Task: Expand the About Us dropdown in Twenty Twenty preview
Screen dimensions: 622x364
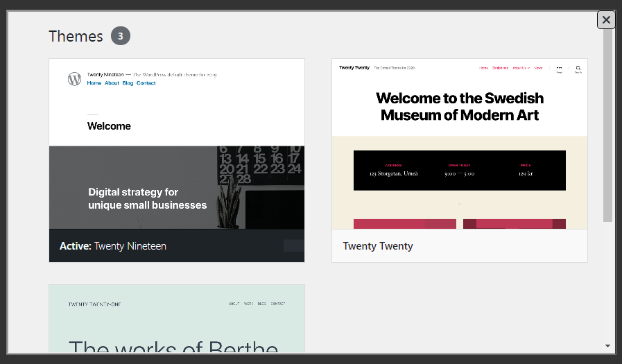Action: pos(520,68)
